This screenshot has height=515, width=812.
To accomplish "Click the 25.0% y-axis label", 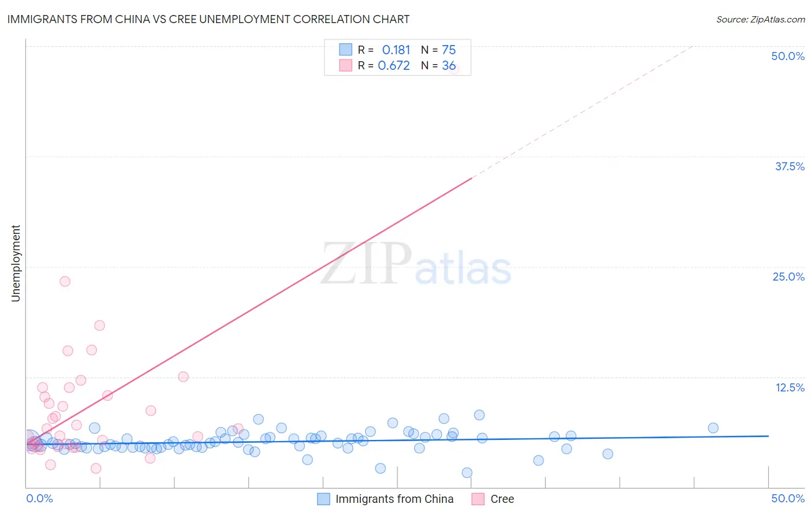I will pos(788,277).
